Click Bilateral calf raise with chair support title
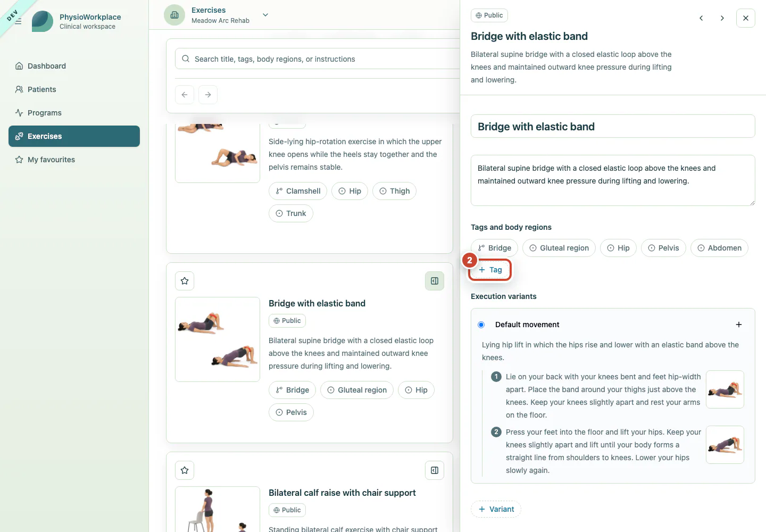 [x=342, y=493]
